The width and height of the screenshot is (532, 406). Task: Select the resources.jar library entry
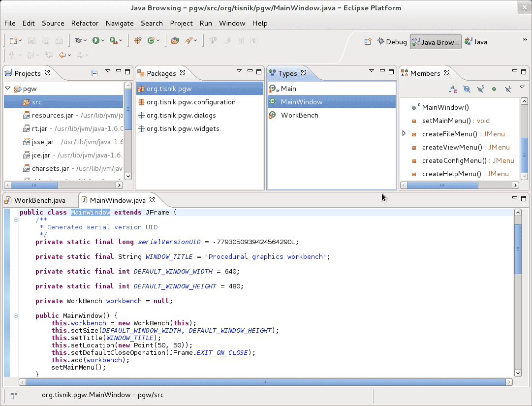pyautogui.click(x=63, y=115)
